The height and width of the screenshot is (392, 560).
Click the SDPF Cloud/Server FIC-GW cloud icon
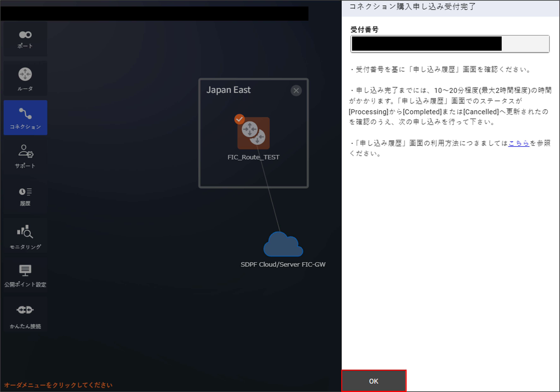click(283, 244)
